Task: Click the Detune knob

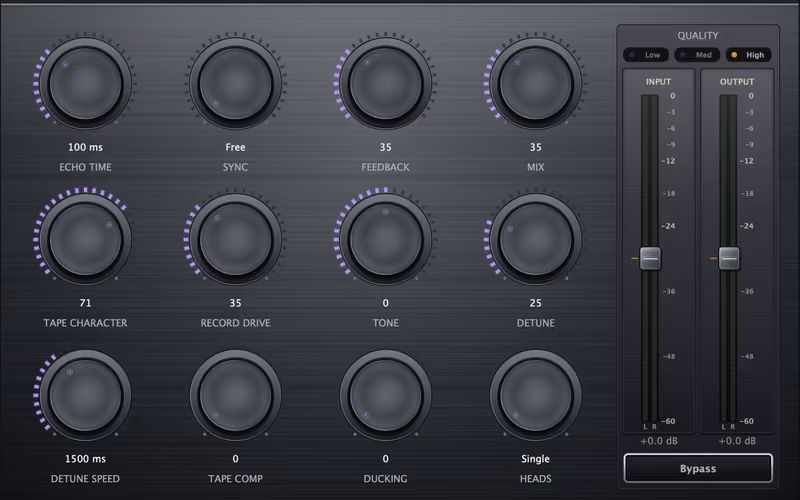Action: point(535,239)
